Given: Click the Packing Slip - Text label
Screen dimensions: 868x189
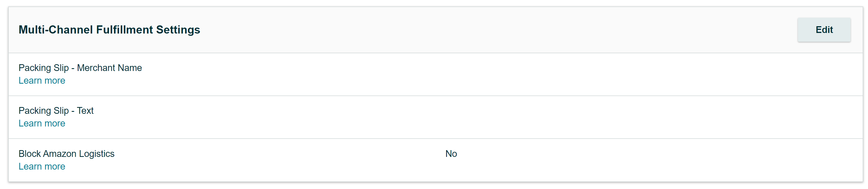Looking at the screenshot, I should click(56, 111).
